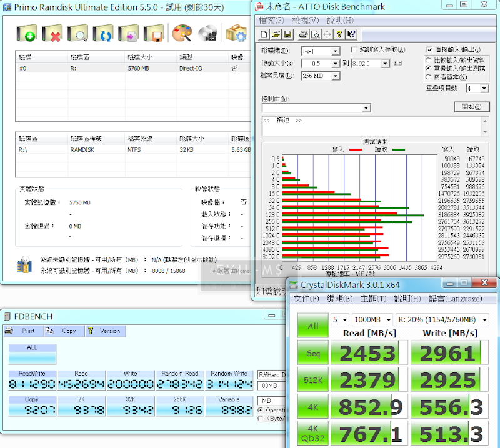The height and width of the screenshot is (448, 500).
Task: Click the Copy test button in FDBENCH
Action: click(32, 406)
